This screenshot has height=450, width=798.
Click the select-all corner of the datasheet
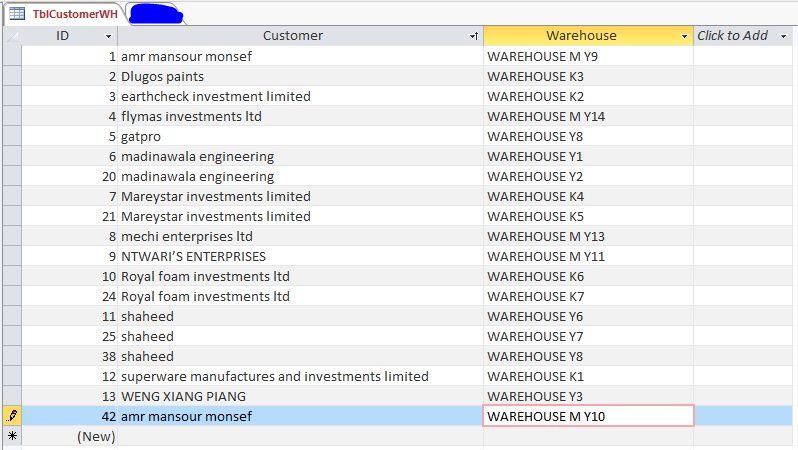[x=12, y=36]
